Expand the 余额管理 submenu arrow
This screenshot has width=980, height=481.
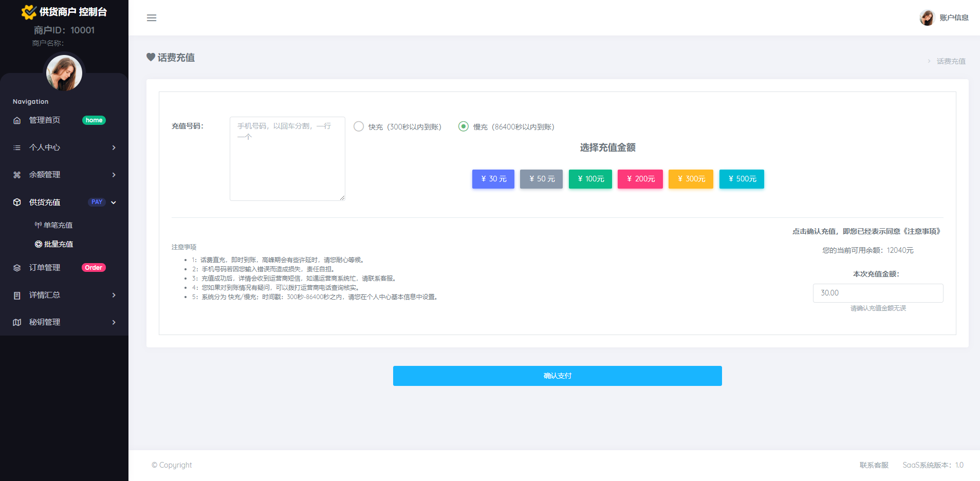pos(114,175)
